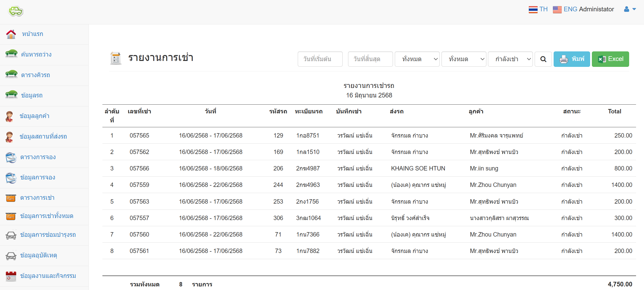Click the green car logo icon
The height and width of the screenshot is (290, 644).
16,11
